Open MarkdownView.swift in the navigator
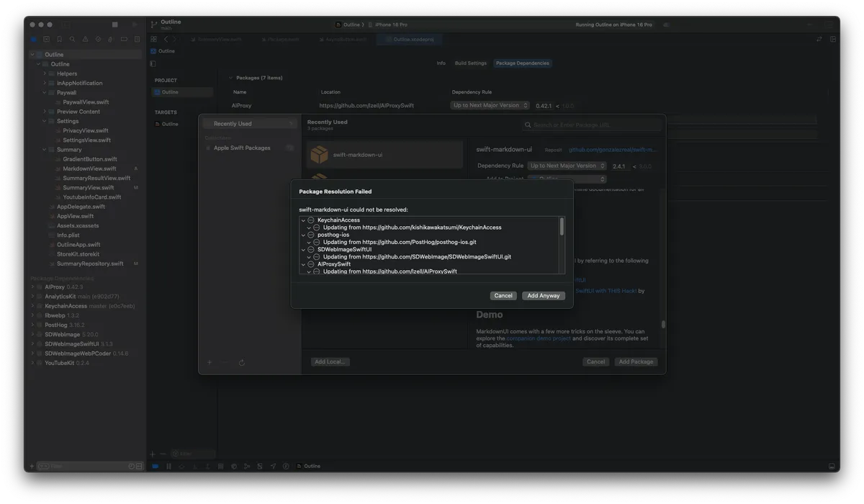The height and width of the screenshot is (504, 864). 89,168
